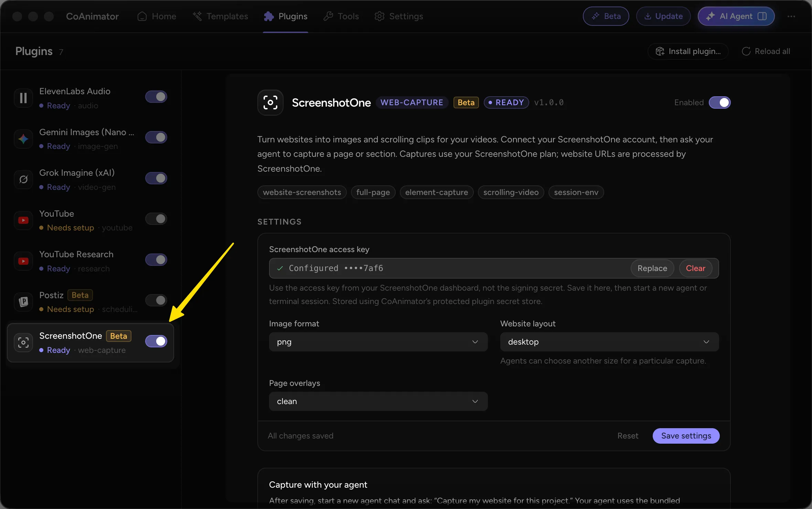Select the Plugins tab
This screenshot has height=509, width=812.
[286, 16]
